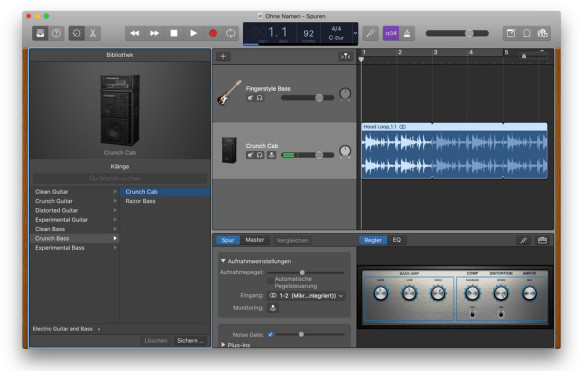The image size is (580, 371).
Task: Toggle the metronome button
Action: pyautogui.click(x=407, y=33)
